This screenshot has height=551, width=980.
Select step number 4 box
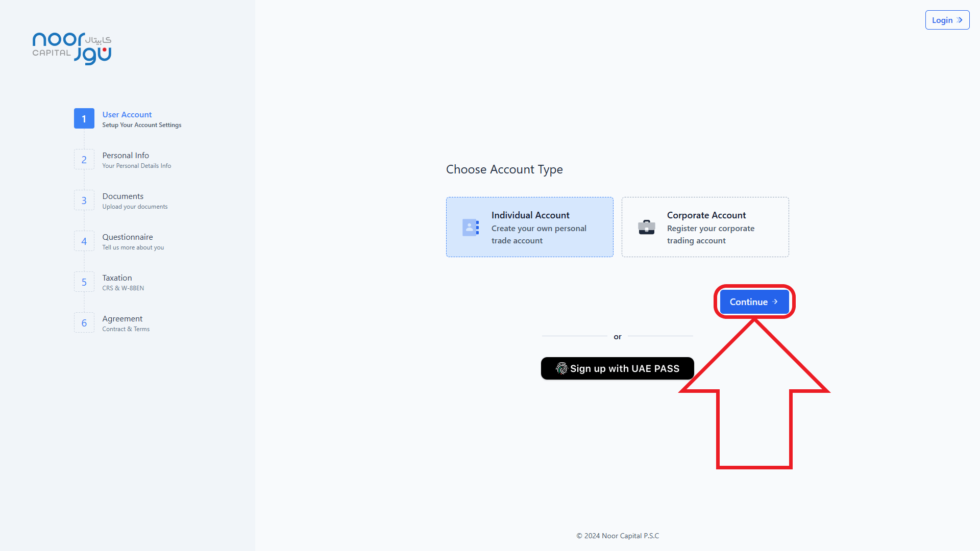(84, 241)
